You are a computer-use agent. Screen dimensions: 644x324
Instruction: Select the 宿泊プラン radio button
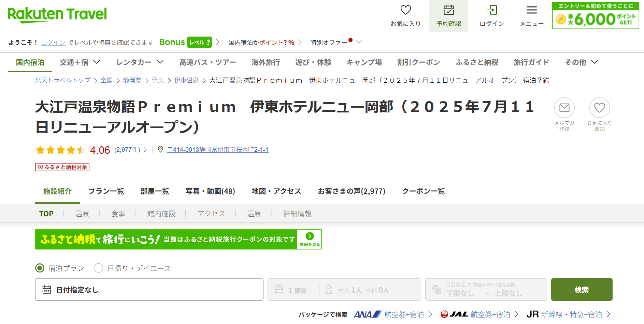coord(40,268)
